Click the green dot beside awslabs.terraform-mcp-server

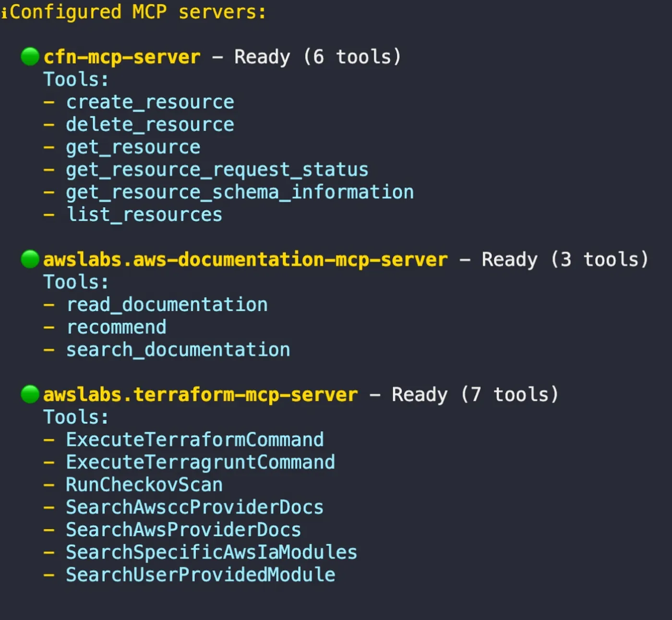point(30,394)
